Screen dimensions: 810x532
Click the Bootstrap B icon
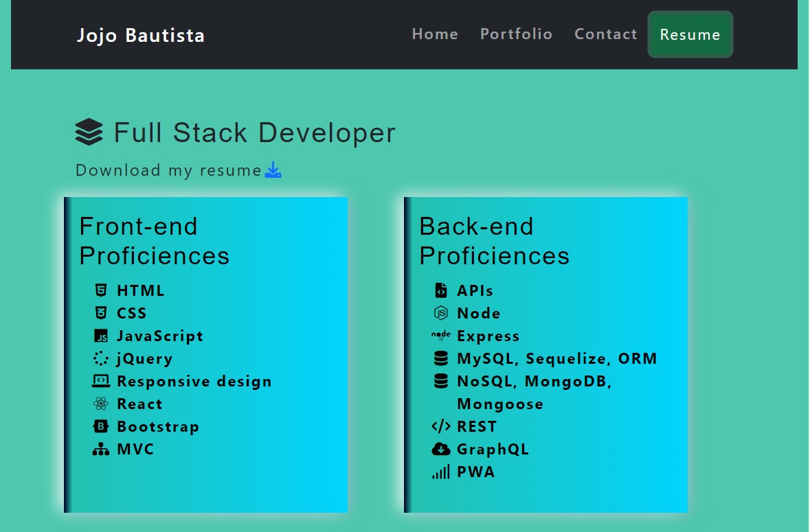(x=101, y=426)
